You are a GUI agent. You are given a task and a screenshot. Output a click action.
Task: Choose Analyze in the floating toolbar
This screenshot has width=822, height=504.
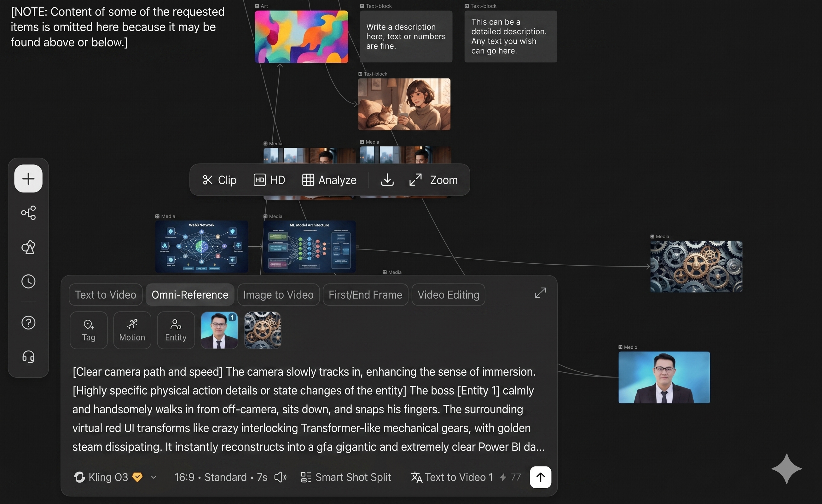coord(329,180)
